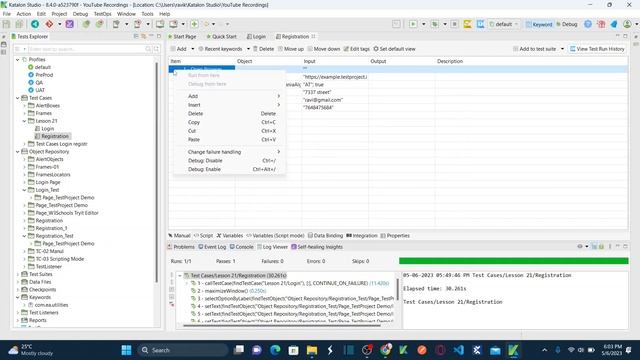The width and height of the screenshot is (640, 360).
Task: Click the green execution progress bar
Action: pos(513,261)
